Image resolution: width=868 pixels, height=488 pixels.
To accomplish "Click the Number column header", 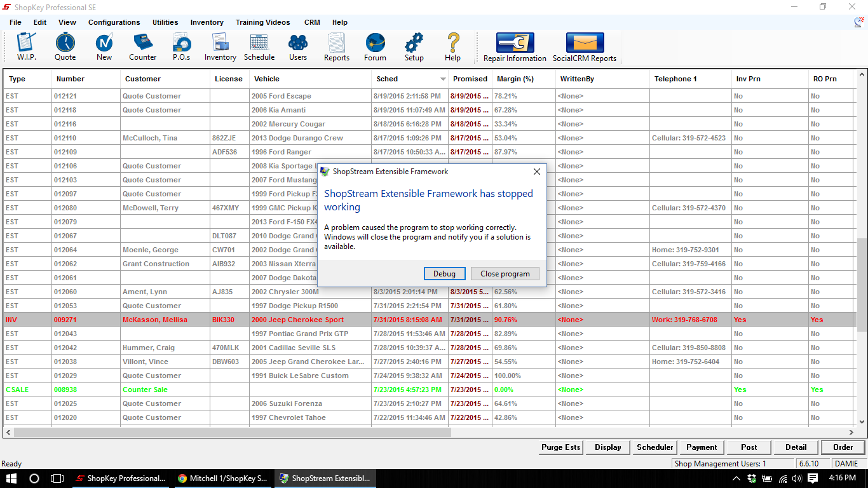I will 86,79.
